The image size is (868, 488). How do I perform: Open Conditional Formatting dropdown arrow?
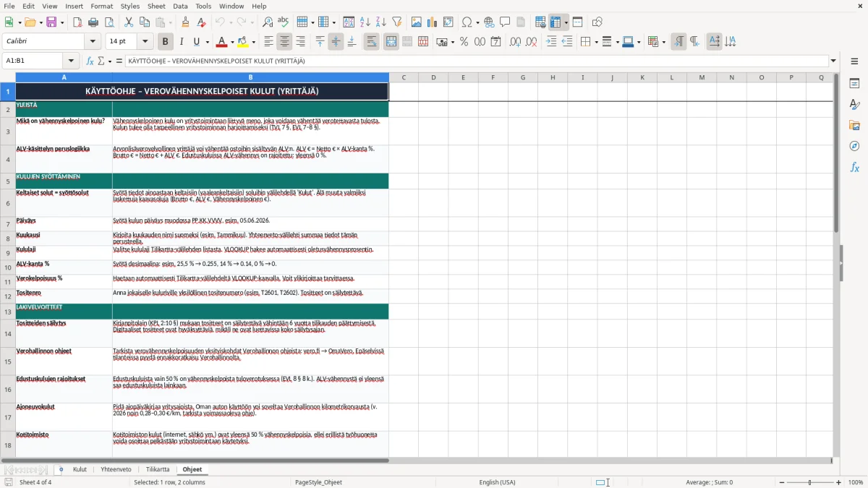click(x=663, y=42)
